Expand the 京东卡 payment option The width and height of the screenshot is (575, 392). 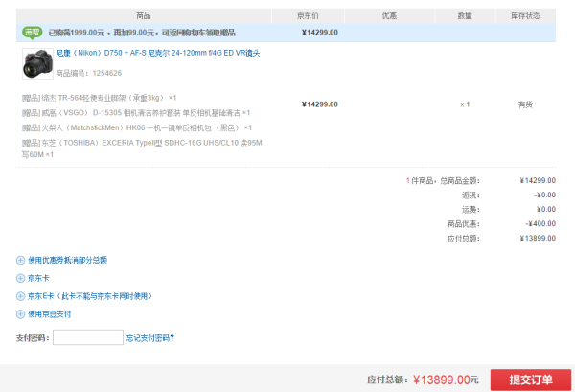coord(38,278)
